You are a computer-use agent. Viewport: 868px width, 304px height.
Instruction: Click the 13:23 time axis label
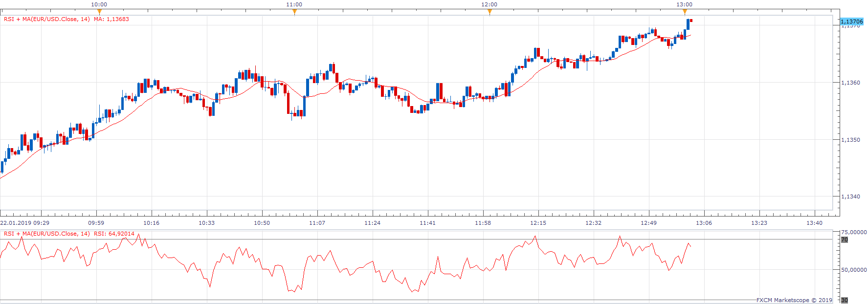click(x=759, y=223)
